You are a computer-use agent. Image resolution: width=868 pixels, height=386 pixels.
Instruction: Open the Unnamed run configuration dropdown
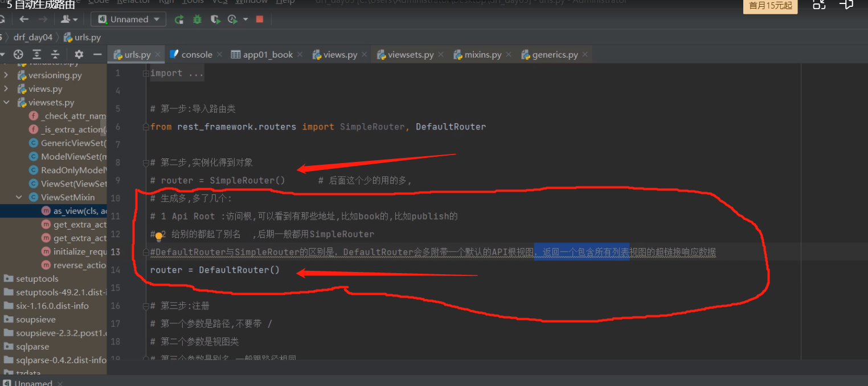[x=128, y=19]
